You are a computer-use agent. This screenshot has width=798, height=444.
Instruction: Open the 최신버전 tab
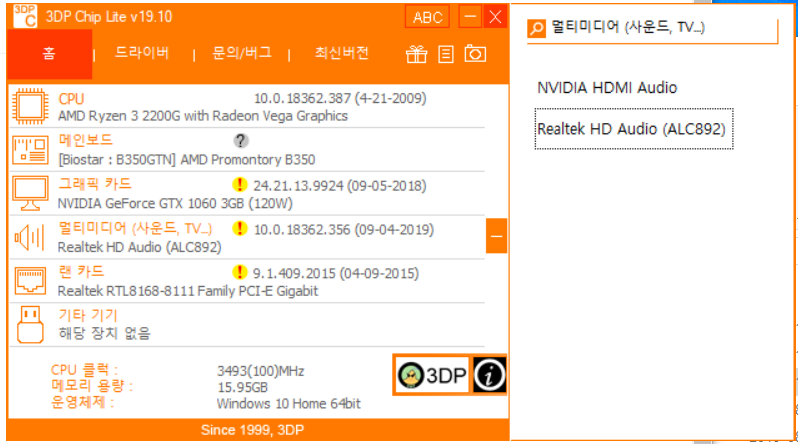(341, 53)
